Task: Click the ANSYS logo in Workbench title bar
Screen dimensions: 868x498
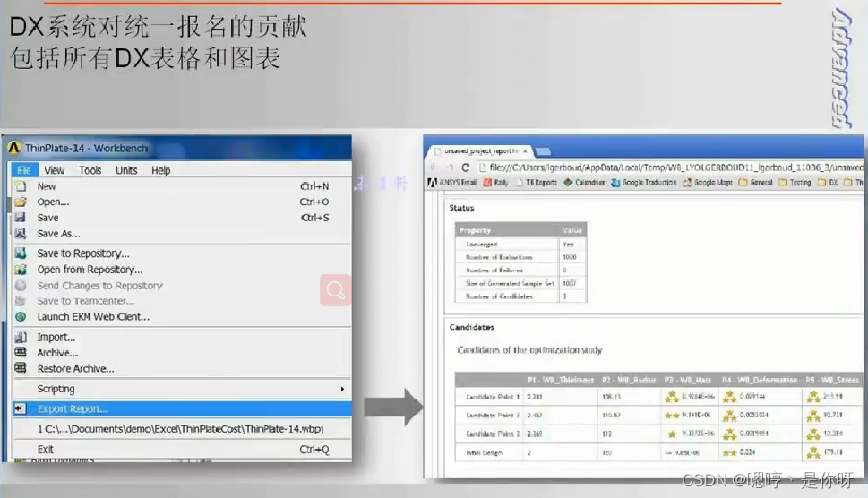Action: (x=13, y=148)
